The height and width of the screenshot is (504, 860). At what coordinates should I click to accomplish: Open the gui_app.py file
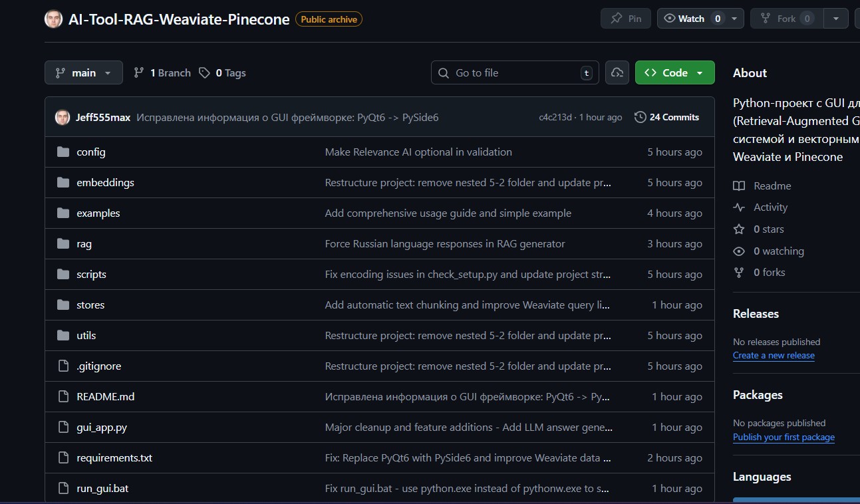[x=102, y=428]
